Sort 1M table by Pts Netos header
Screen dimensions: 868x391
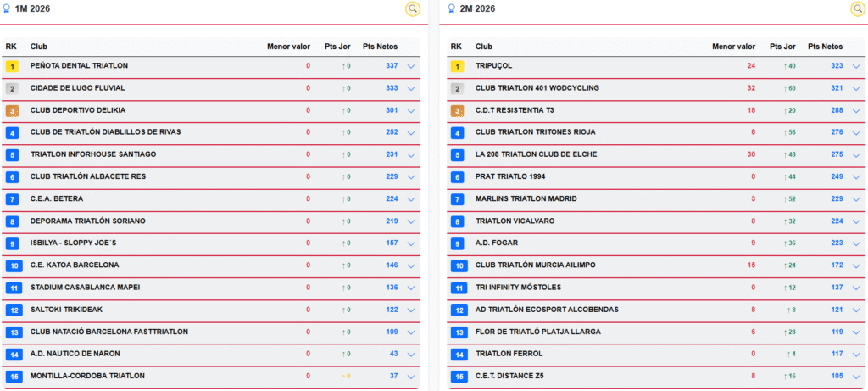pos(380,47)
